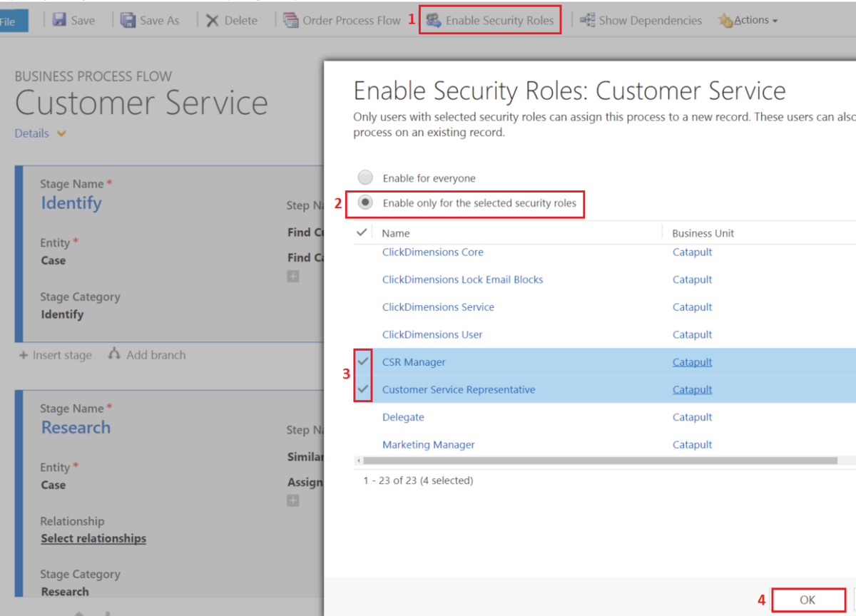Open the CSR Manager role link

(x=414, y=362)
